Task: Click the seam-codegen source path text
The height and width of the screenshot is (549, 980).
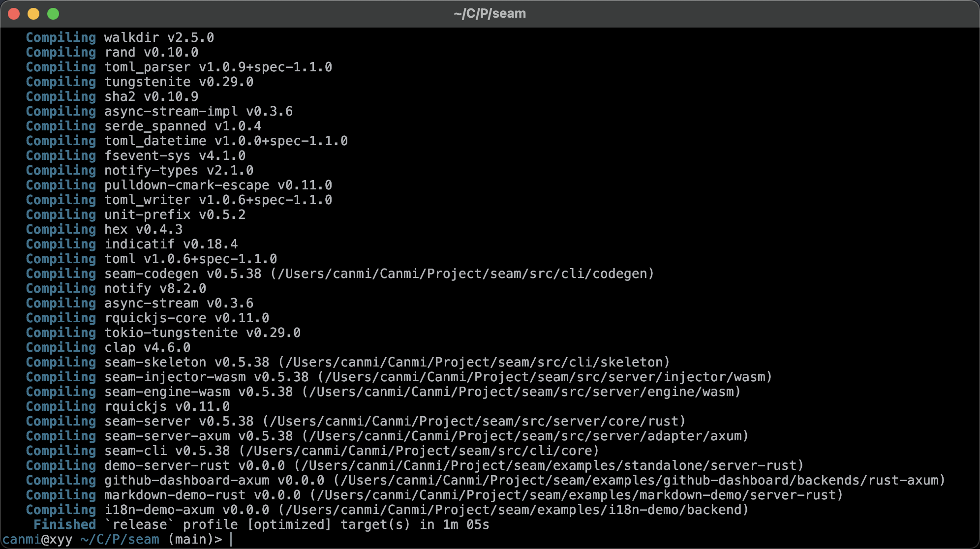Action: [462, 274]
